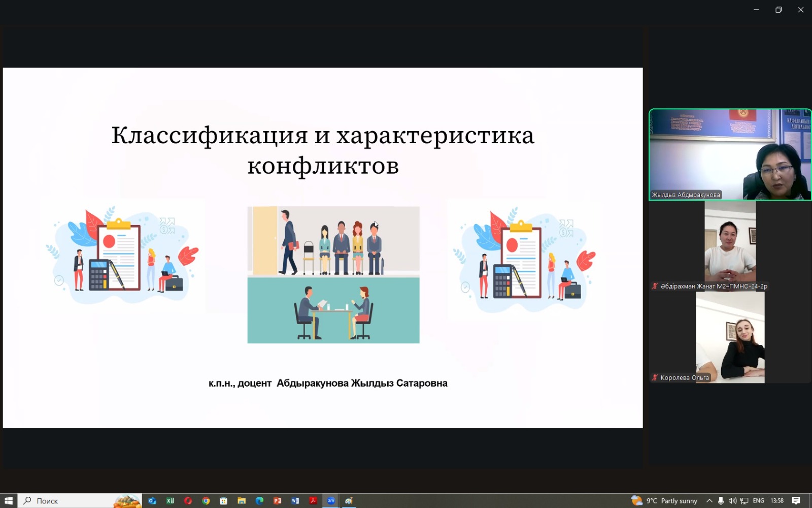Click the Zoom app taskbar icon
812x508 pixels.
[x=331, y=501]
